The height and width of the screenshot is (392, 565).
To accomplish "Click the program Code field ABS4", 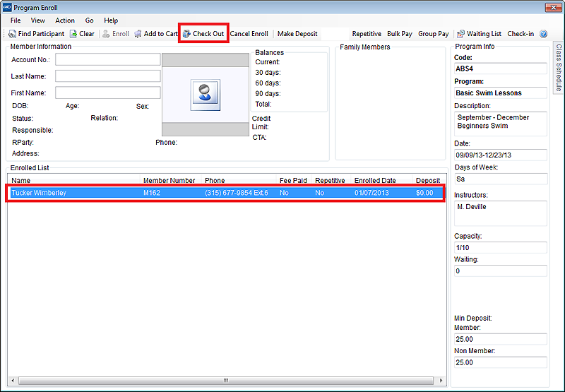I will point(501,69).
